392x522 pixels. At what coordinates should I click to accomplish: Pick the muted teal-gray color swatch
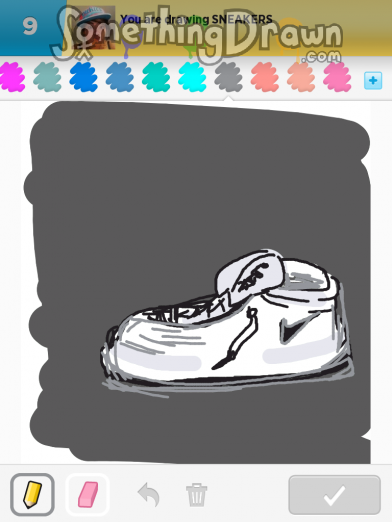(x=47, y=77)
